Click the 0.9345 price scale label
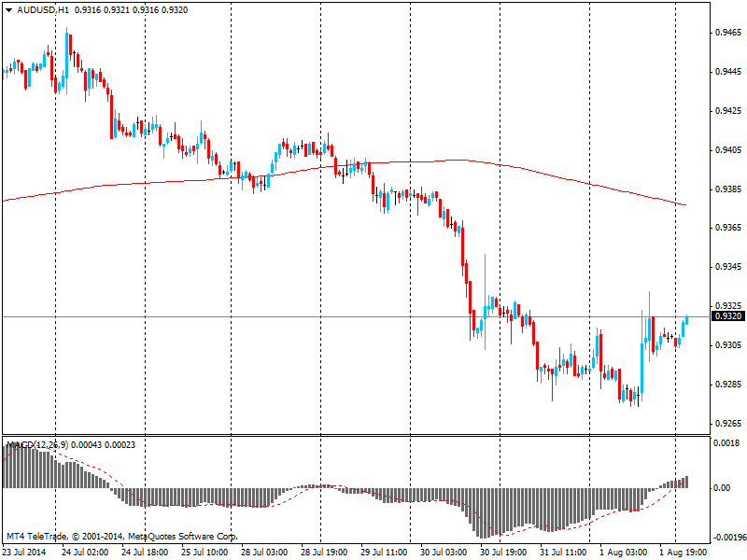This screenshot has height=560, width=747. [728, 267]
